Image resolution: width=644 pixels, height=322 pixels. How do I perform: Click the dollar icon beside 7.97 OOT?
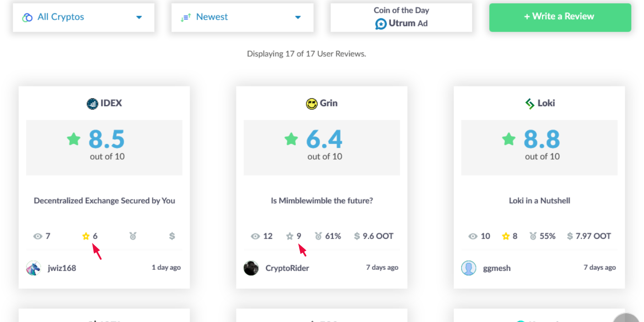click(570, 236)
